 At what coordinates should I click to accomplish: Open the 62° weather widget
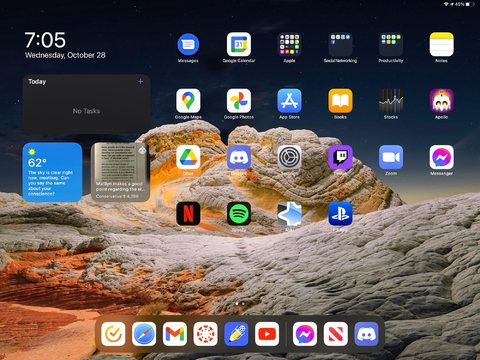point(52,172)
